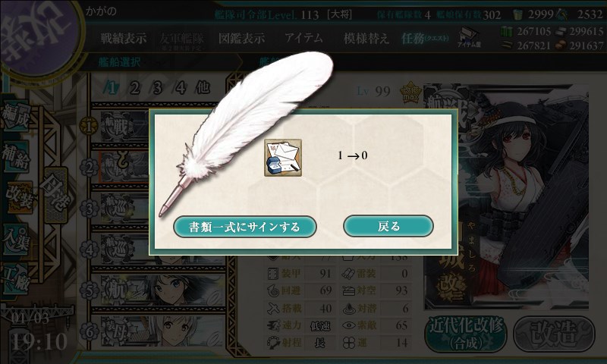Open the 入渠 docking side icon
The height and width of the screenshot is (364, 607).
tap(16, 239)
